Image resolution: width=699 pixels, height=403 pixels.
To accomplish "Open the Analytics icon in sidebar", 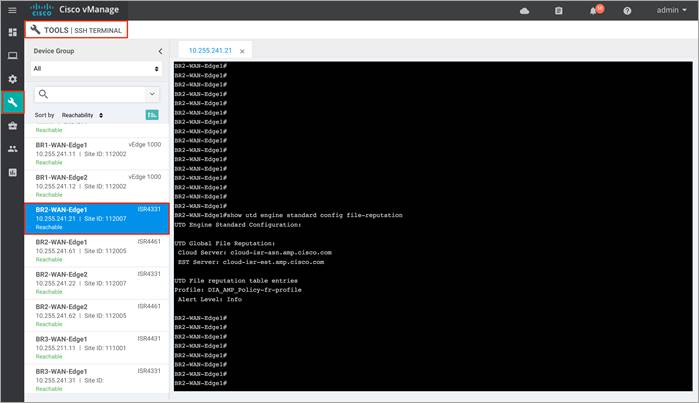I will pos(12,173).
